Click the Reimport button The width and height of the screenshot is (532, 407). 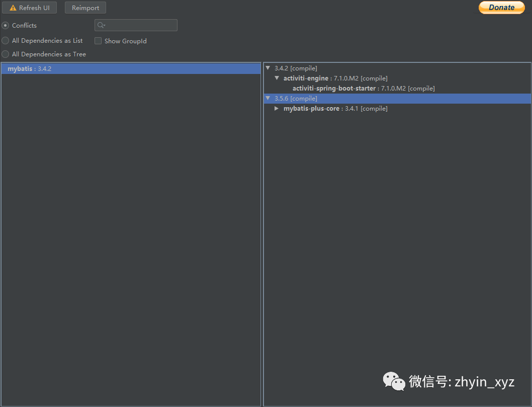[x=85, y=8]
